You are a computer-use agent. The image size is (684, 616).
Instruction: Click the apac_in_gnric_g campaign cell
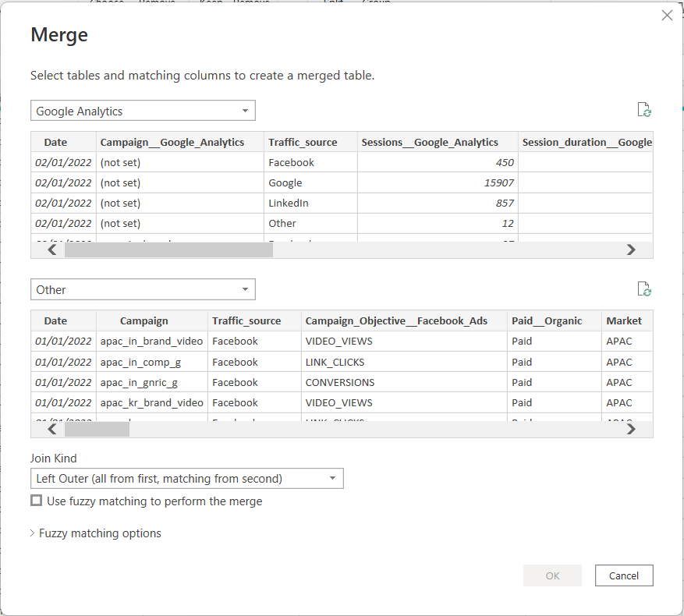(152, 383)
